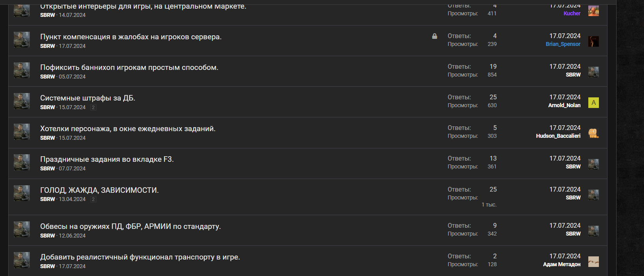
Task: Click Arnold_Nolan's yellow letter A avatar
Action: click(593, 102)
